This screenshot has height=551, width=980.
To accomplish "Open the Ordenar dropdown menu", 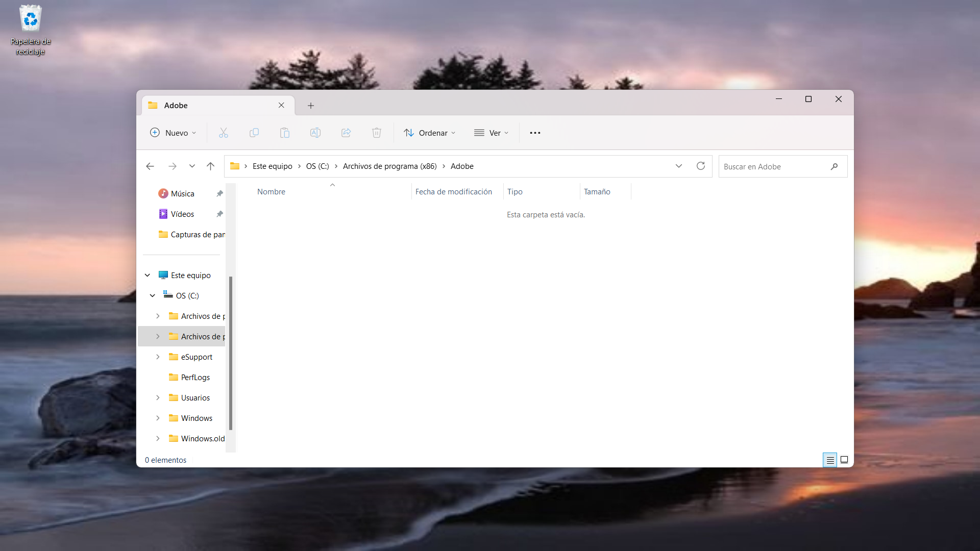I will click(x=430, y=133).
